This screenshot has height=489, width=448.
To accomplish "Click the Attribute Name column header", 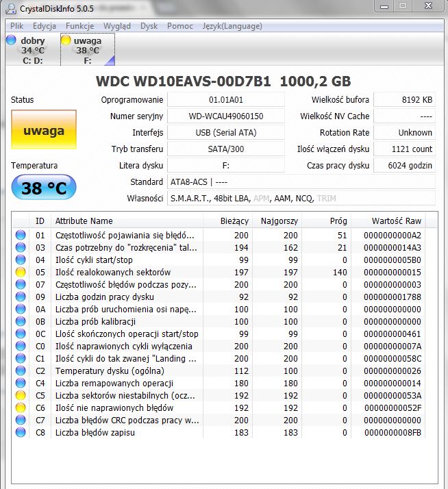I will (x=127, y=221).
